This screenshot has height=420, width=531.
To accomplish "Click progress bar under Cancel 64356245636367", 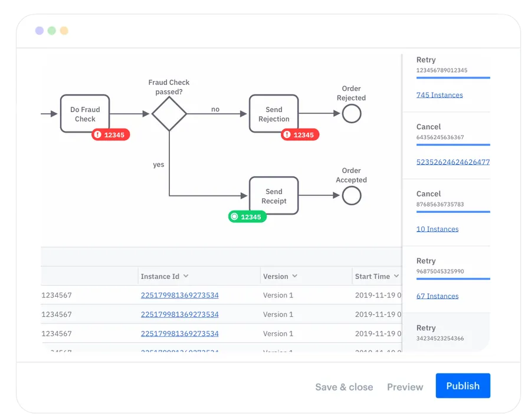I will (453, 145).
